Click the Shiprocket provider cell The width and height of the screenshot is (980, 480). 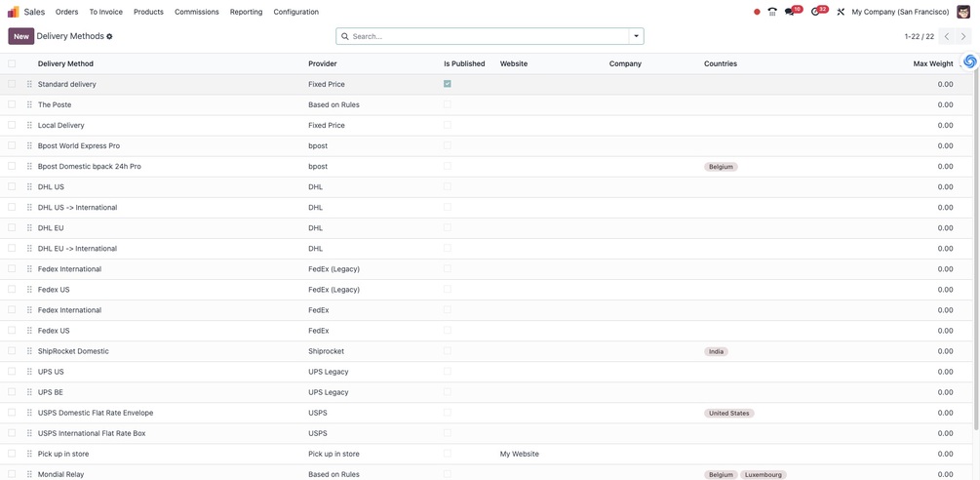tap(327, 351)
